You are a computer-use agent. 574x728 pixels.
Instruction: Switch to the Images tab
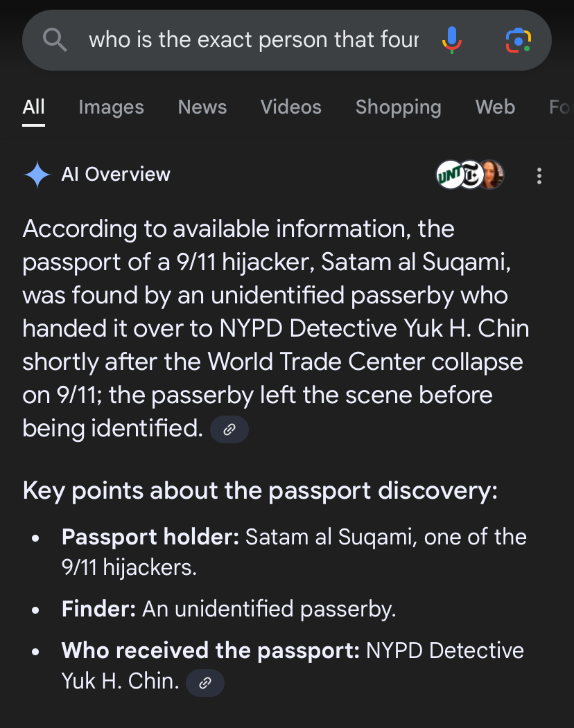click(x=111, y=107)
